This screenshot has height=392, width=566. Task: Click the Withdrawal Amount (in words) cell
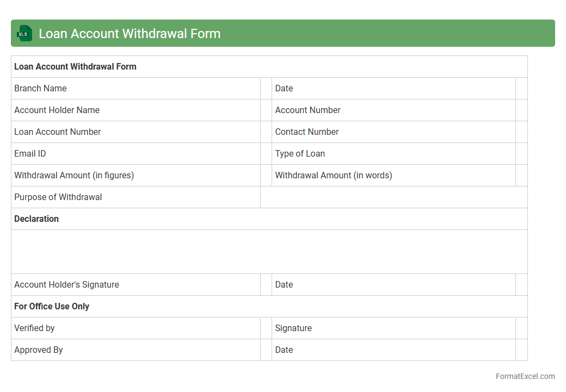(393, 176)
